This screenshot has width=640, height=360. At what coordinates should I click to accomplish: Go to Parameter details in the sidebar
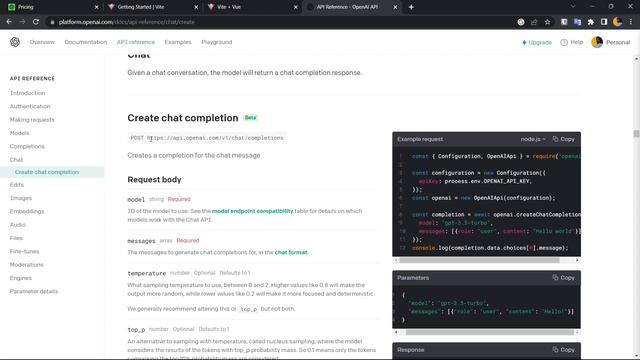34,291
